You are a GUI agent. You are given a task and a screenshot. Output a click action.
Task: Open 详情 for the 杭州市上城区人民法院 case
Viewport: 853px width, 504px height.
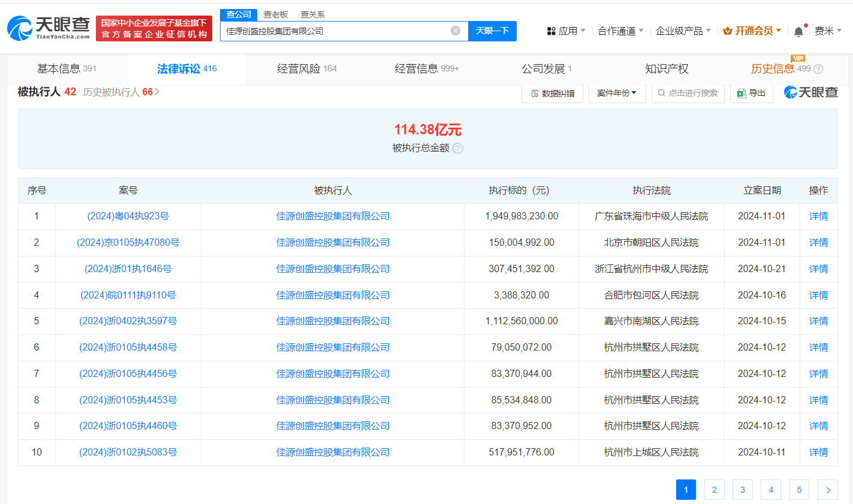coord(819,452)
